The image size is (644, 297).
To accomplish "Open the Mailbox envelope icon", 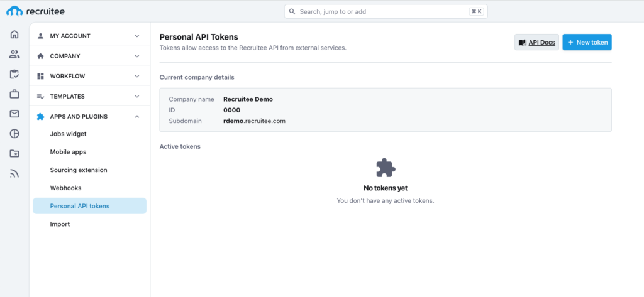I will click(x=14, y=114).
